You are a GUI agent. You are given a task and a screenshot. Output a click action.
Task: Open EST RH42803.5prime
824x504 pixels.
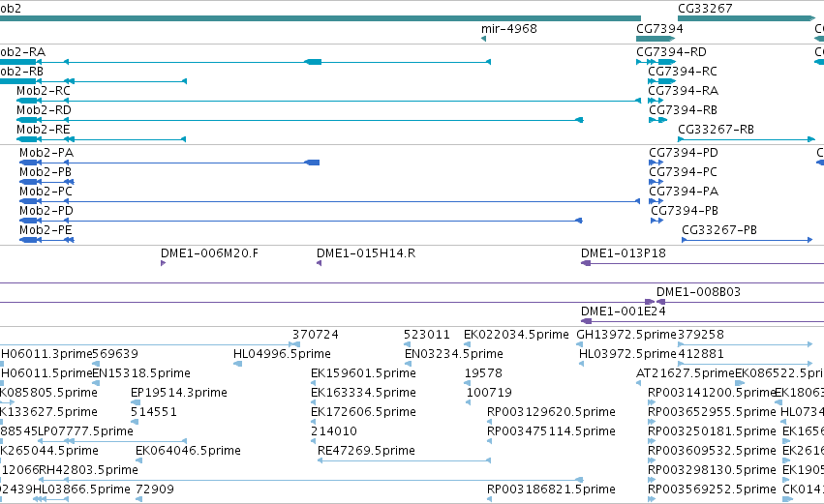click(89, 470)
